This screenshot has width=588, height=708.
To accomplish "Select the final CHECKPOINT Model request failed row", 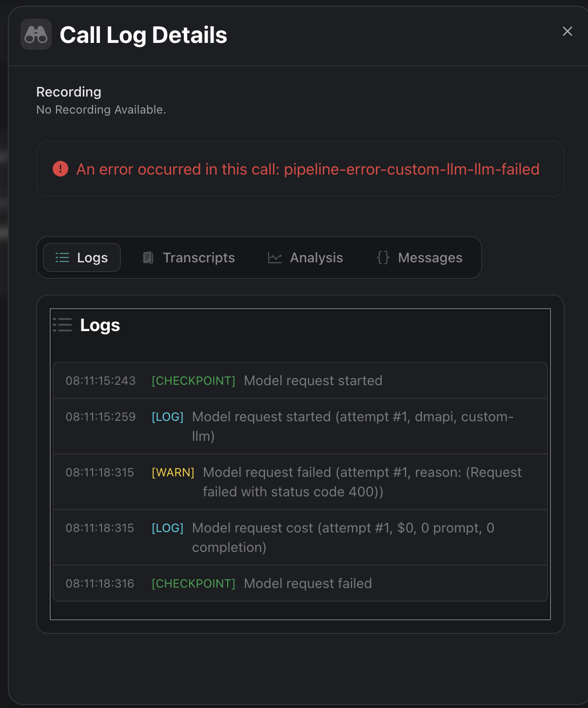I will point(300,584).
